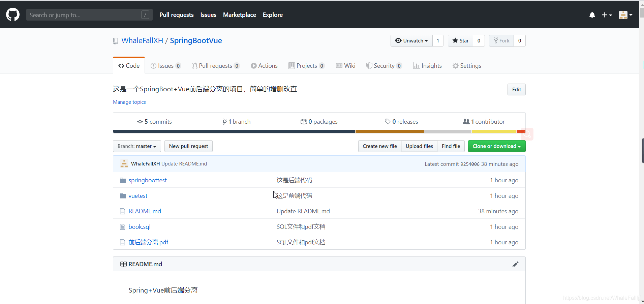The height and width of the screenshot is (304, 644).
Task: Click the red floating search icon
Action: (527, 134)
